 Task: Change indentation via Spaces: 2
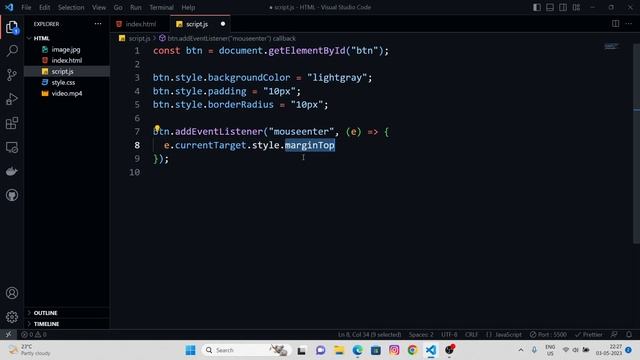pos(421,334)
